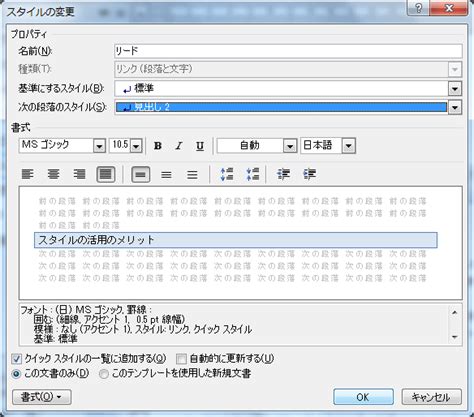Select 'この文書のみ' radio option
The image size is (474, 417).
(x=16, y=374)
